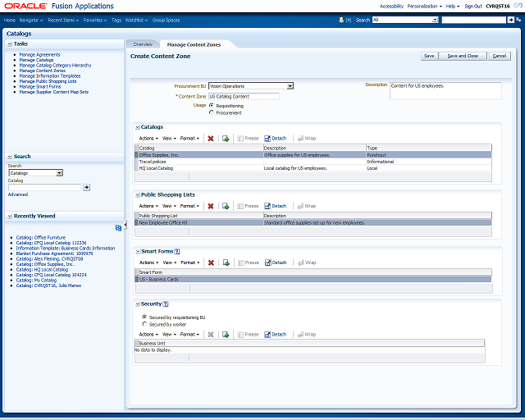
Task: Cancel the content zone creation
Action: tap(500, 56)
